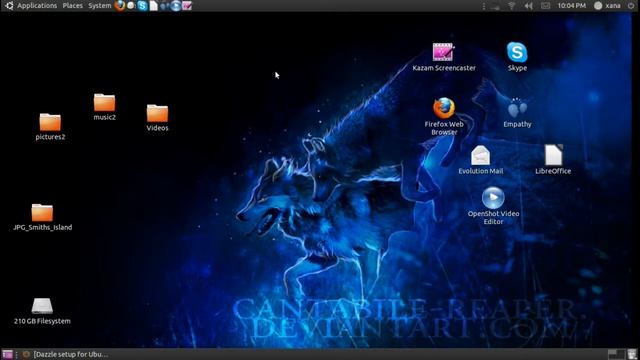Click the 10:04 PM clock
Image resolution: width=640 pixels, height=360 pixels.
(x=571, y=6)
